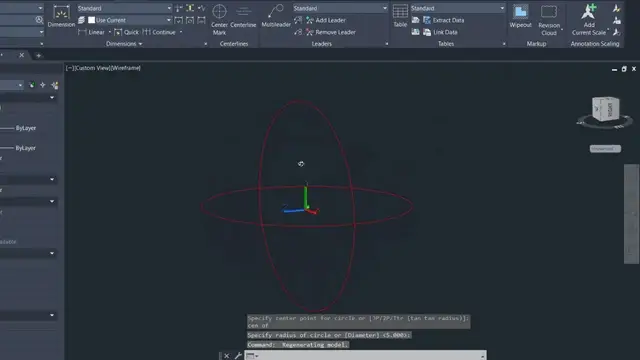Select the Revision Cloud tool
This screenshot has height=360, width=640.
point(549,20)
